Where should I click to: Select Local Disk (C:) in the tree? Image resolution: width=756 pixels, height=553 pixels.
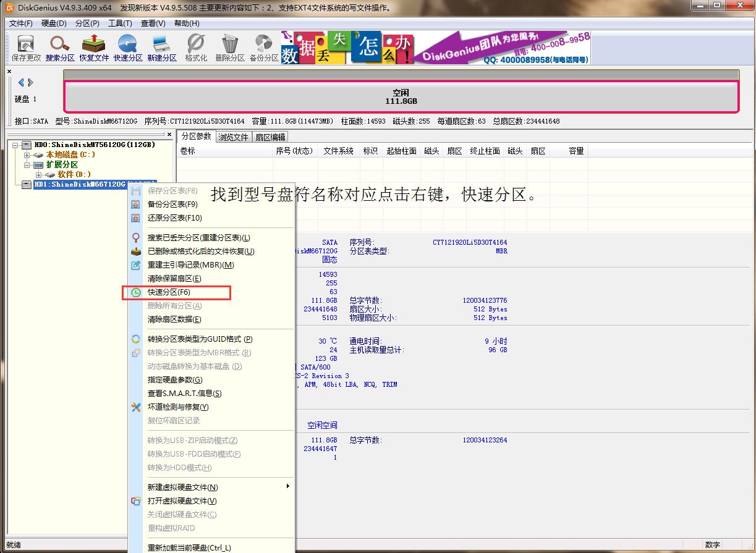(70, 154)
